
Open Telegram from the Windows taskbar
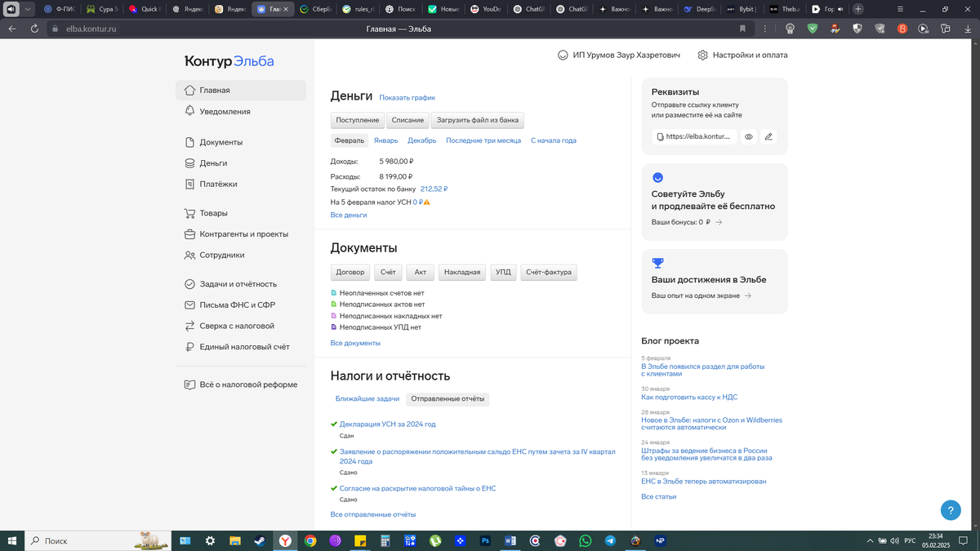tap(610, 540)
